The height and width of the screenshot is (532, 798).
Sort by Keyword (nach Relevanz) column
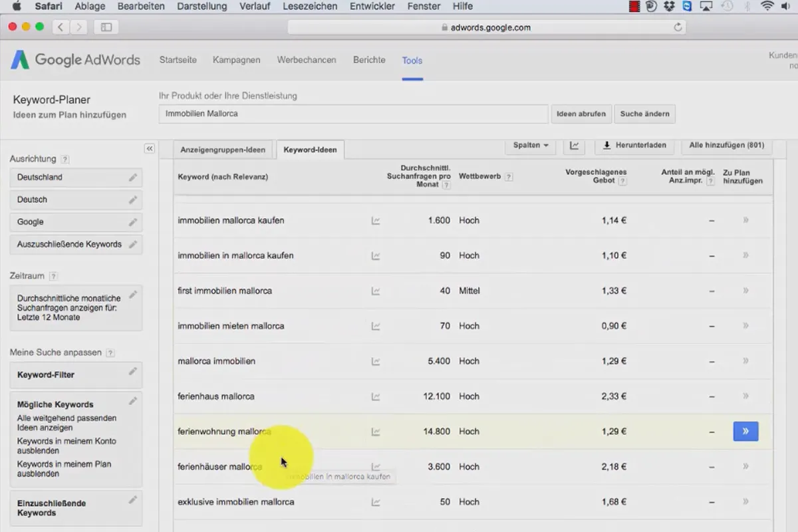click(x=223, y=177)
